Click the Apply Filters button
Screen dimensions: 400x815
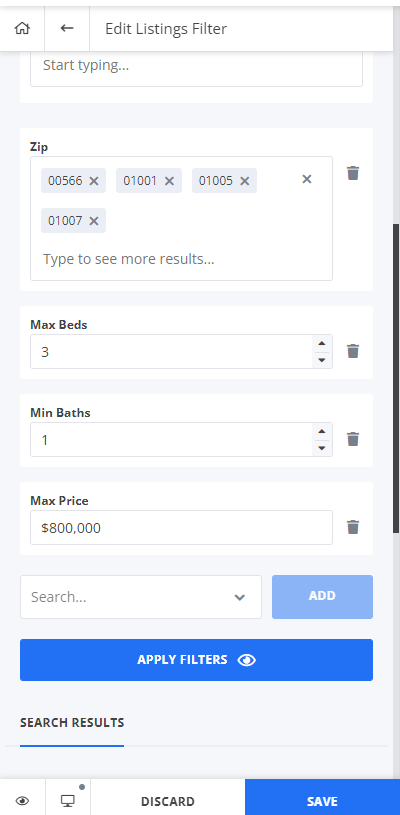(196, 660)
